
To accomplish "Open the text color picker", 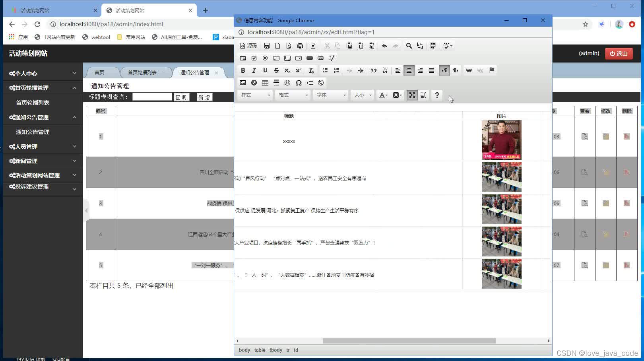I will click(x=383, y=95).
